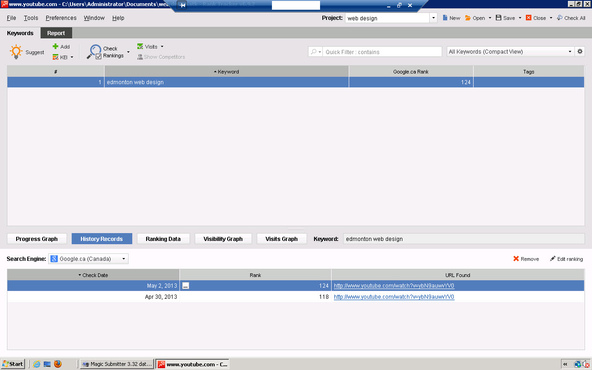Click the red Close project icon
The width and height of the screenshot is (592, 370).
(529, 18)
